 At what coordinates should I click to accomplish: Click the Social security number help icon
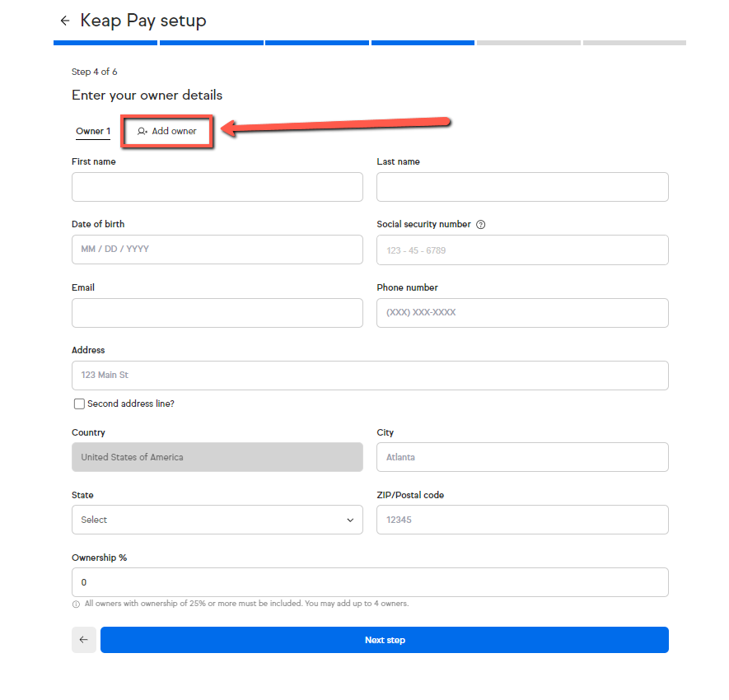pos(481,225)
